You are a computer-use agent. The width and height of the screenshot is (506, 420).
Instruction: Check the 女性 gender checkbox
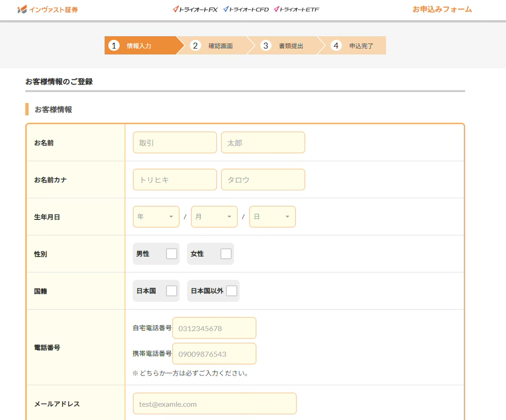click(226, 253)
